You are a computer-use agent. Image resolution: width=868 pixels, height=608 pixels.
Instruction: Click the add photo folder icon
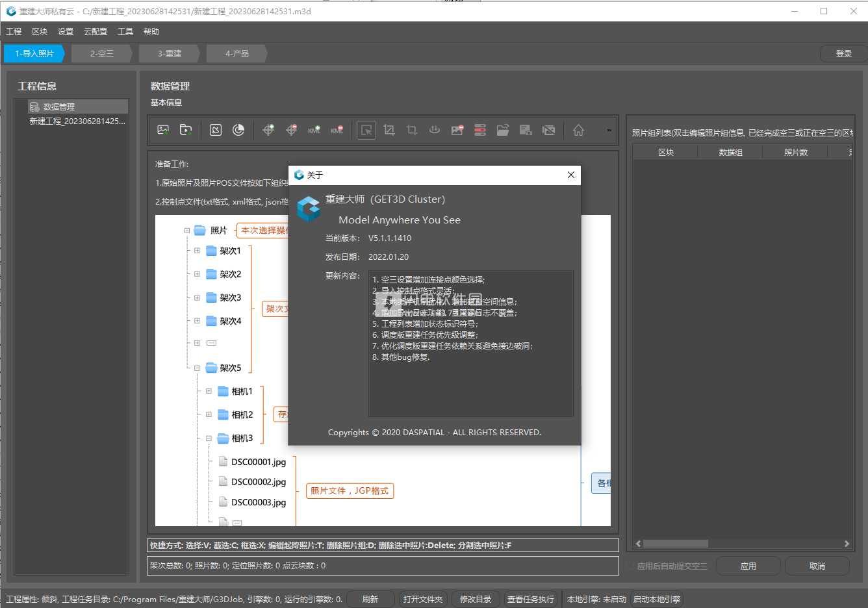(x=186, y=130)
